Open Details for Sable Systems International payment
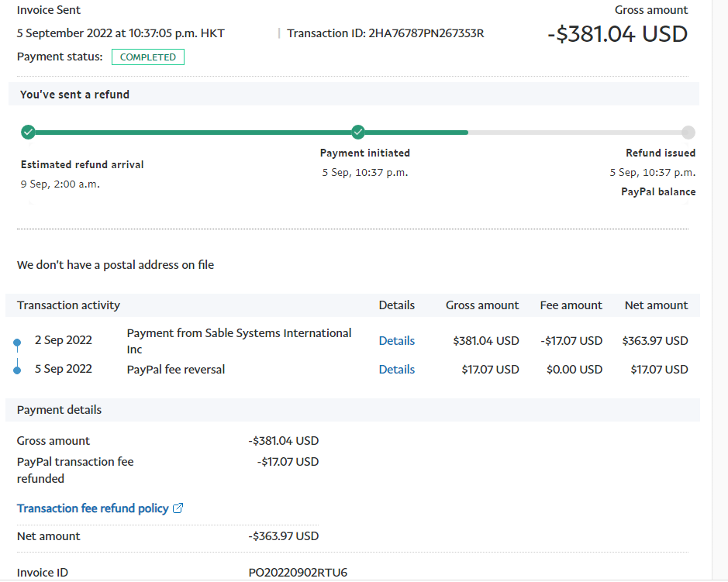Screen dimensions: 728x582 tap(396, 341)
